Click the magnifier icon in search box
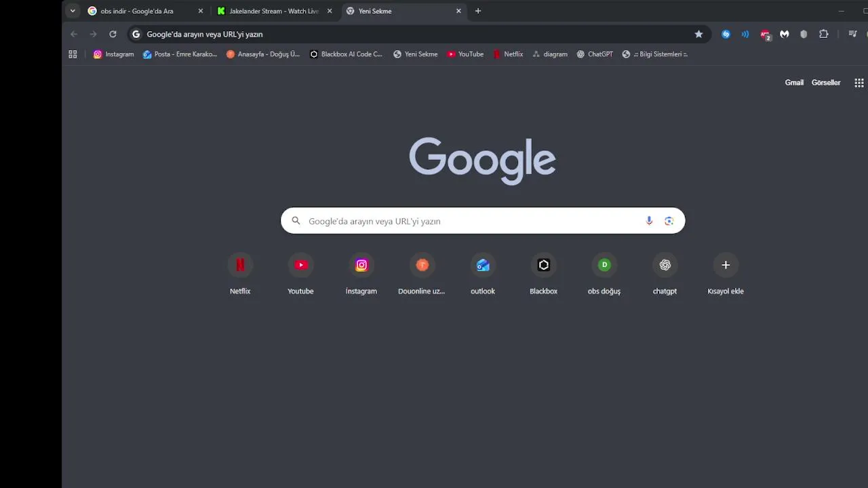This screenshot has height=488, width=868. pos(296,221)
